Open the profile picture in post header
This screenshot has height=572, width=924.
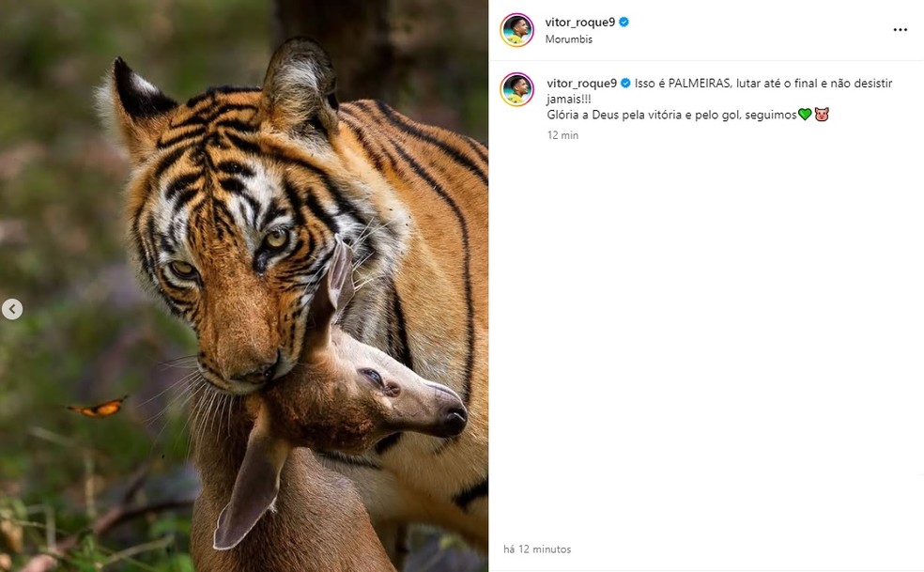(x=516, y=30)
